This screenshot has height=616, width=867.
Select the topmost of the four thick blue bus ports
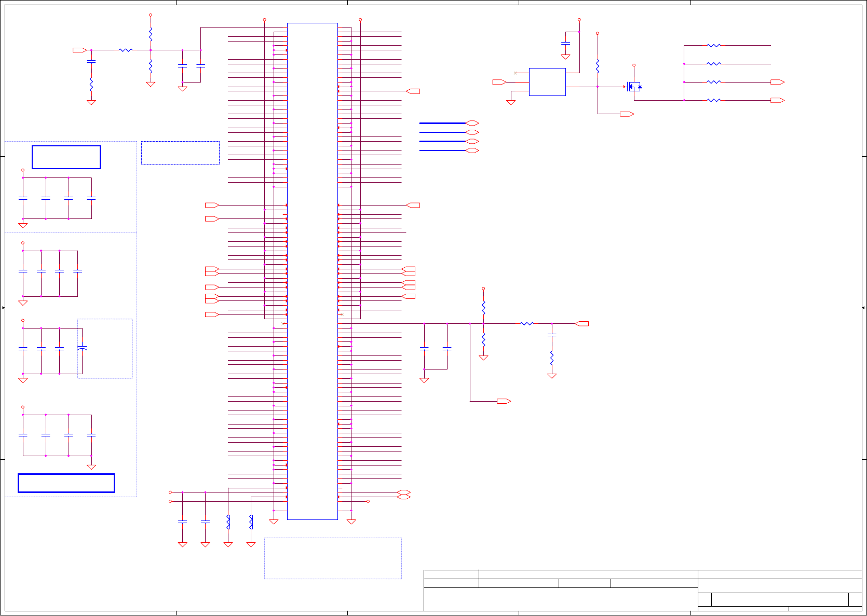pos(472,123)
